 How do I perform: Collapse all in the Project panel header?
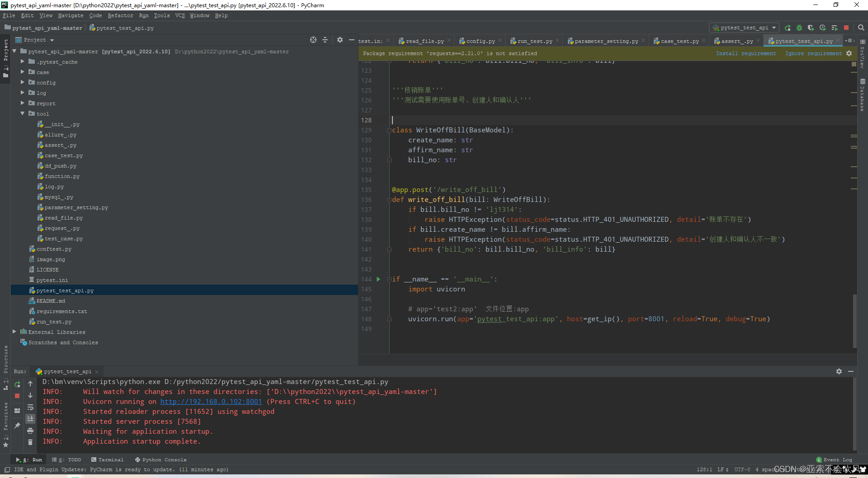click(x=325, y=40)
